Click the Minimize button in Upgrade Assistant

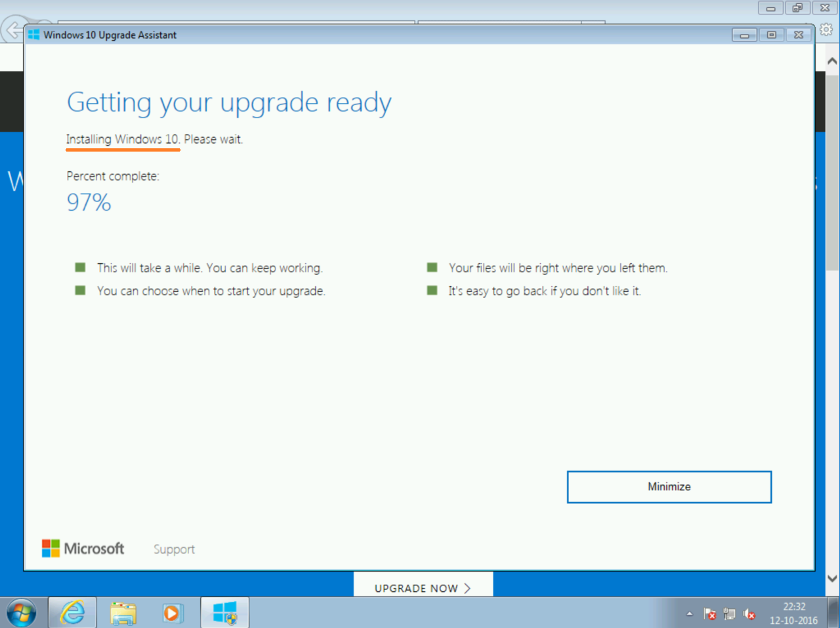(669, 487)
